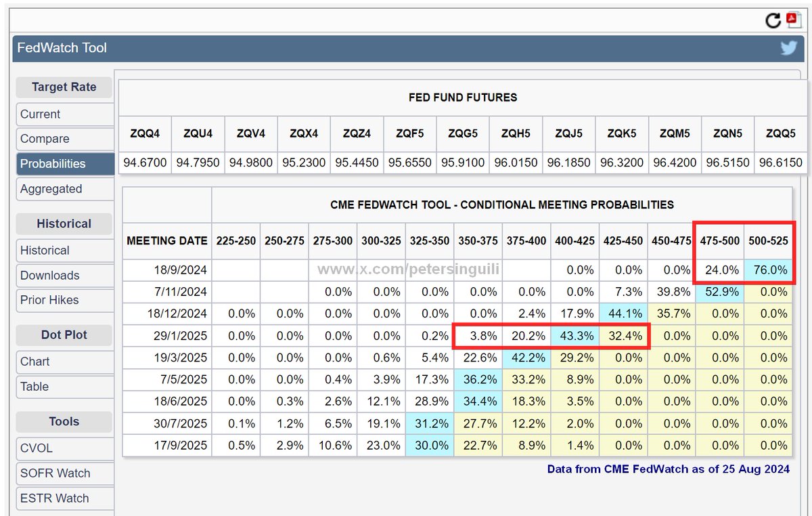Select the Current target rate view
Viewport: 812px width, 516px height.
click(65, 114)
